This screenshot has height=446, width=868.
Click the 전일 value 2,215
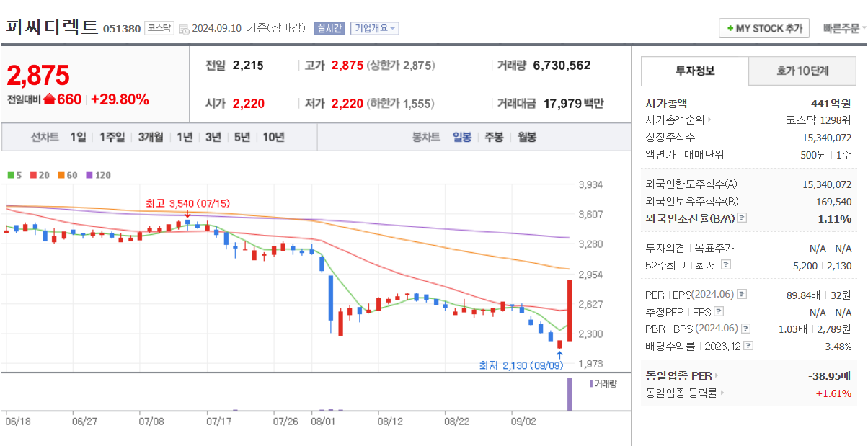pyautogui.click(x=248, y=66)
